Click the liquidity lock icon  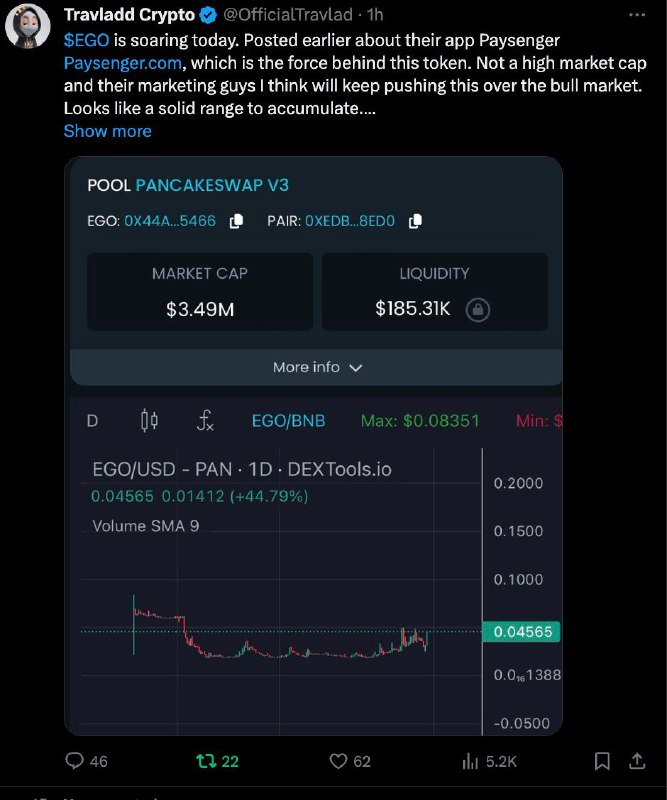[478, 309]
